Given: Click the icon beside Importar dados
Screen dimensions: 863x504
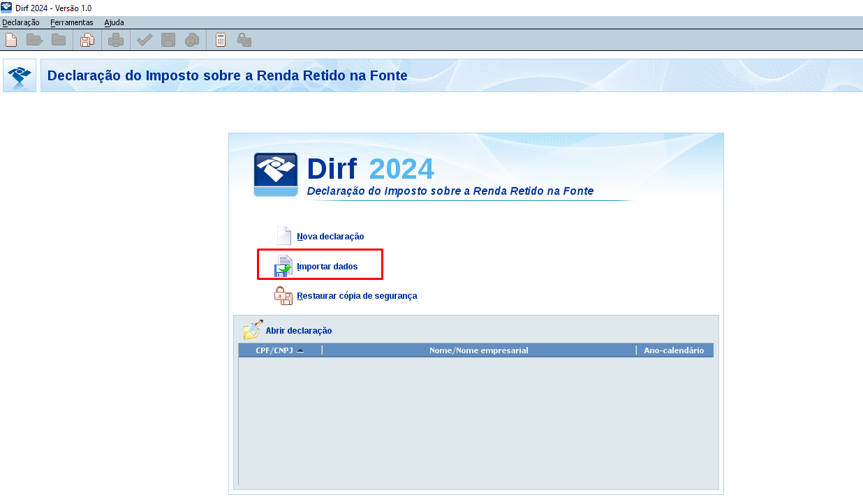Looking at the screenshot, I should click(283, 266).
